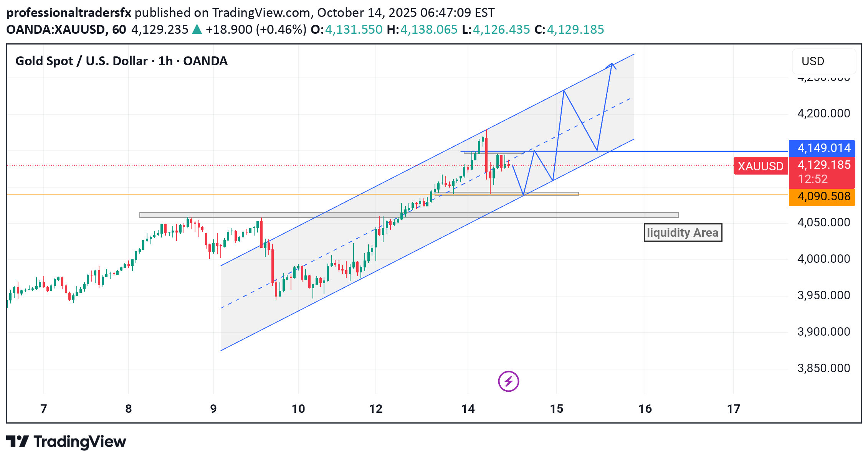868x460 pixels.
Task: Click the TradingView wordmark text
Action: pos(80,442)
